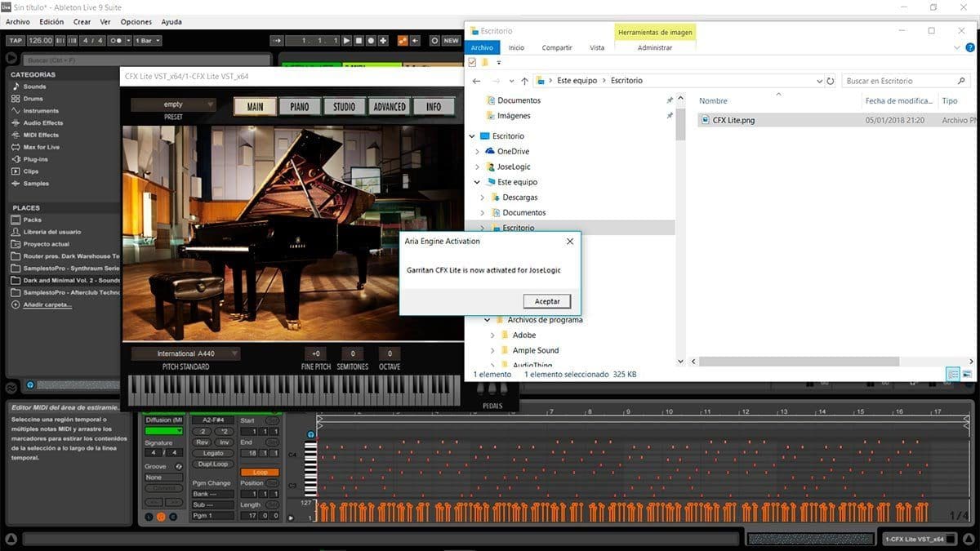Viewport: 980px width, 551px height.
Task: Toggle MIDI Arrangement Overdub plus button
Action: click(385, 40)
